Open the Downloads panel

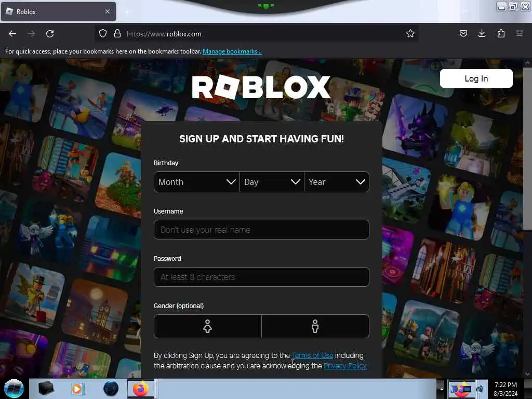coord(482,33)
